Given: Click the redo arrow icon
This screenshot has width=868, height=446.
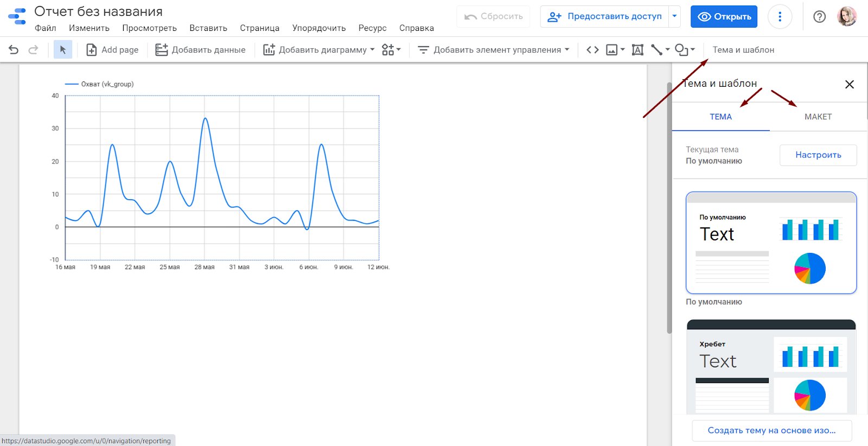Looking at the screenshot, I should point(33,50).
